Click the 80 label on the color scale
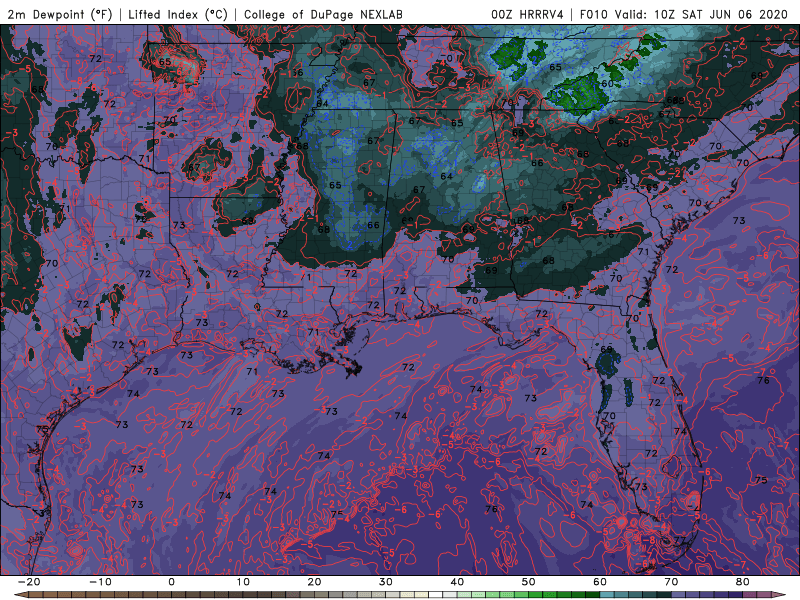 (x=743, y=582)
